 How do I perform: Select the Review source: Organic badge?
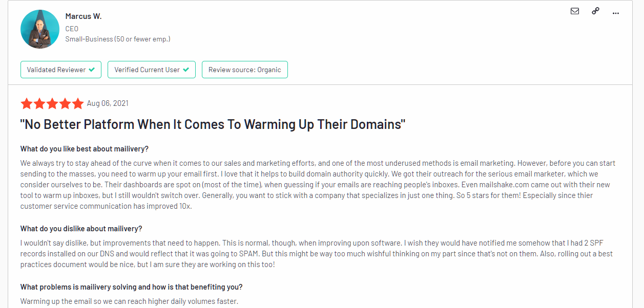click(x=244, y=70)
